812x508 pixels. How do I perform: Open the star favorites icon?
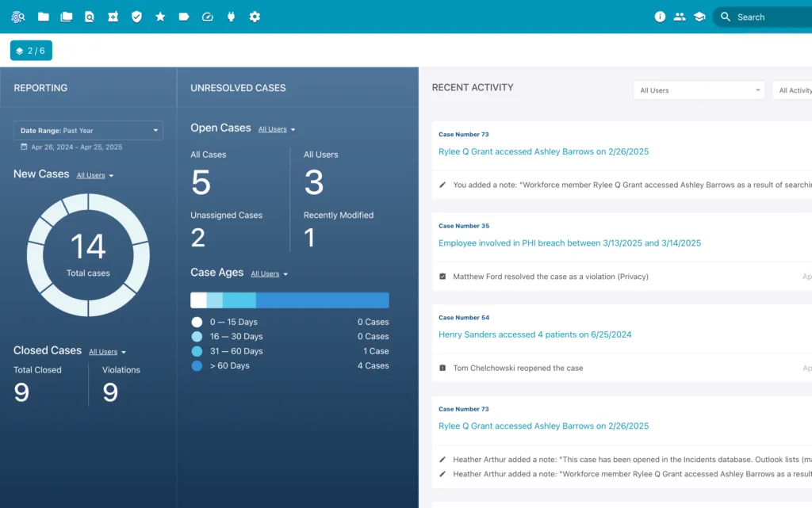point(160,17)
